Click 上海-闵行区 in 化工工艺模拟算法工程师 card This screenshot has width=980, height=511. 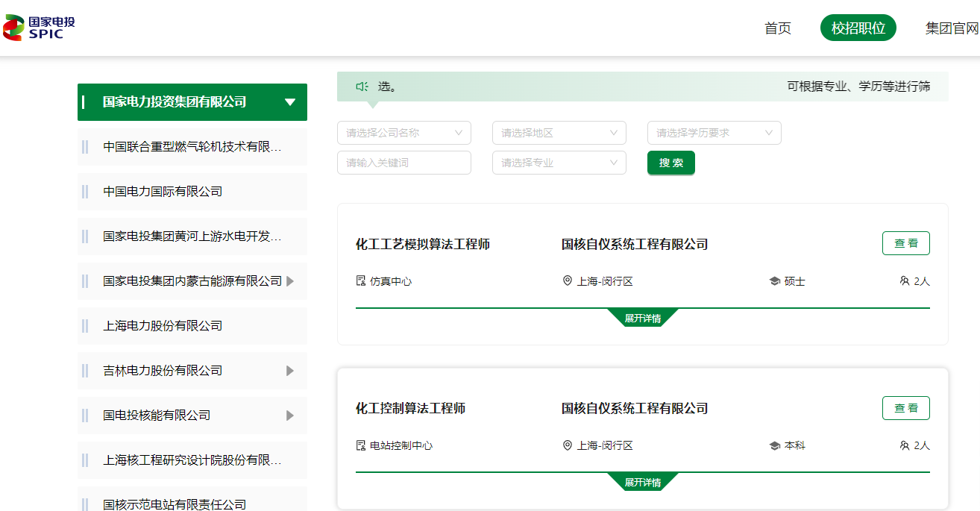point(605,281)
